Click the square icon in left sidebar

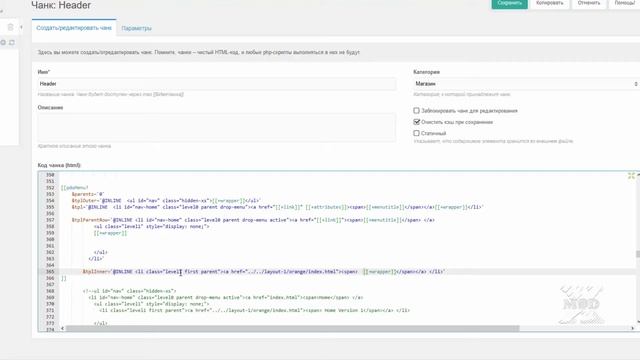pyautogui.click(x=12, y=42)
